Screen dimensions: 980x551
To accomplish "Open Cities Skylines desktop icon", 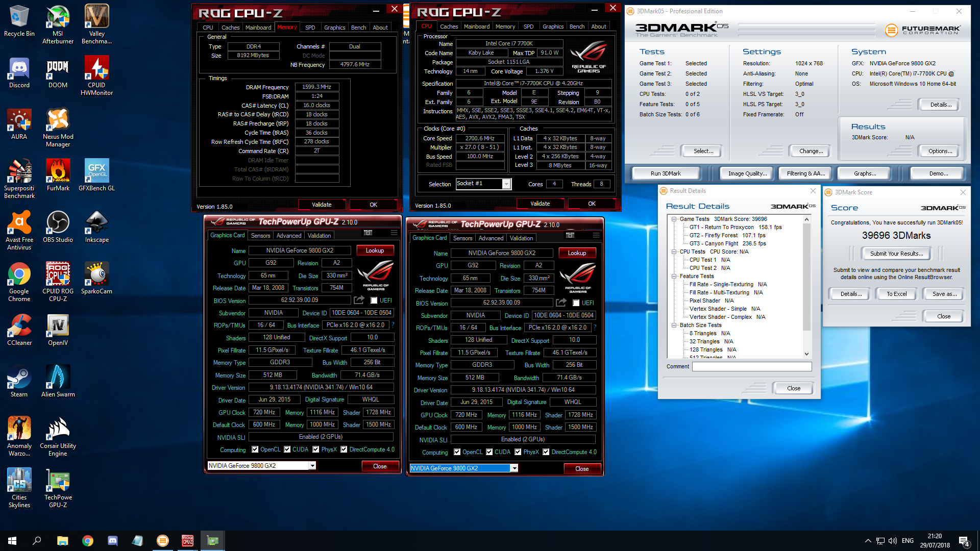I will pos(19,488).
